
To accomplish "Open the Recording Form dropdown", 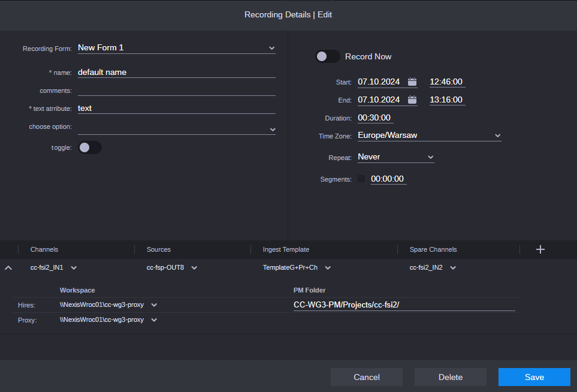I will 177,48.
